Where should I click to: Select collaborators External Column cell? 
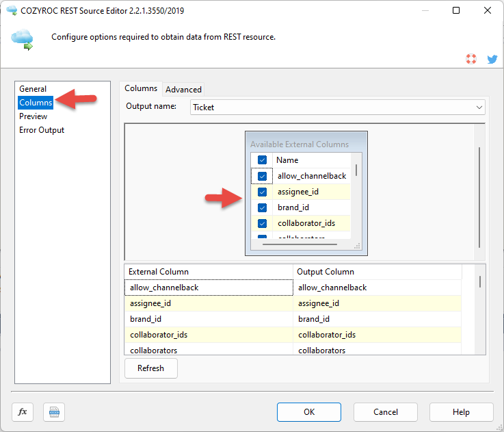coord(209,349)
